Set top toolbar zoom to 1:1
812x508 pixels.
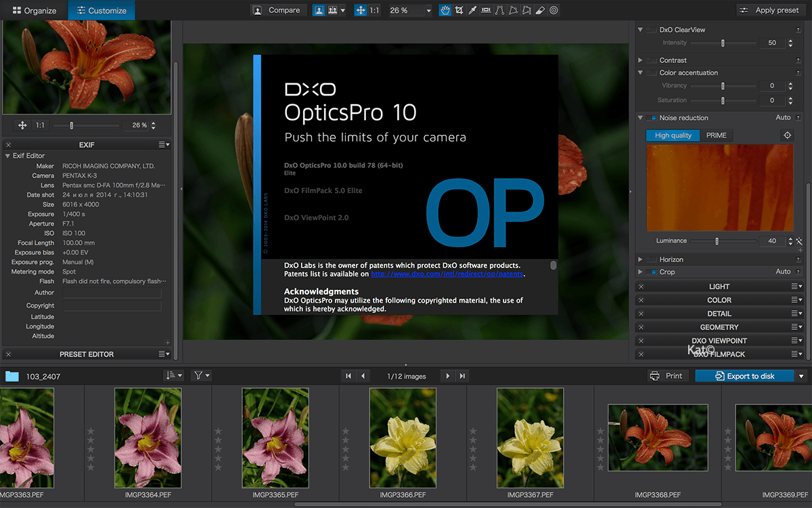[375, 10]
